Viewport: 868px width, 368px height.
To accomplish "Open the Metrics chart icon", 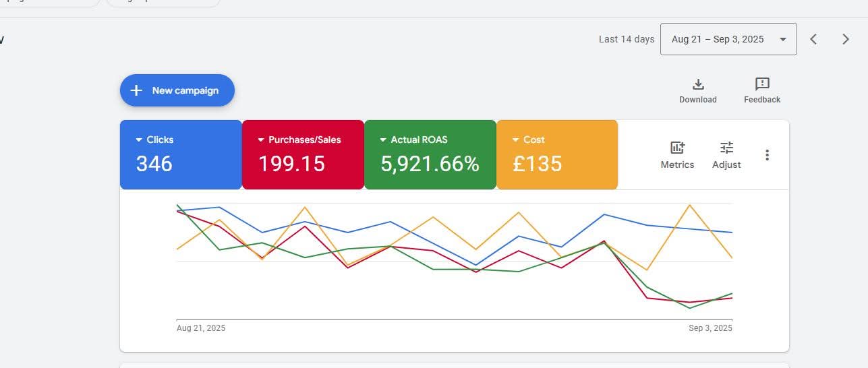I will point(677,148).
